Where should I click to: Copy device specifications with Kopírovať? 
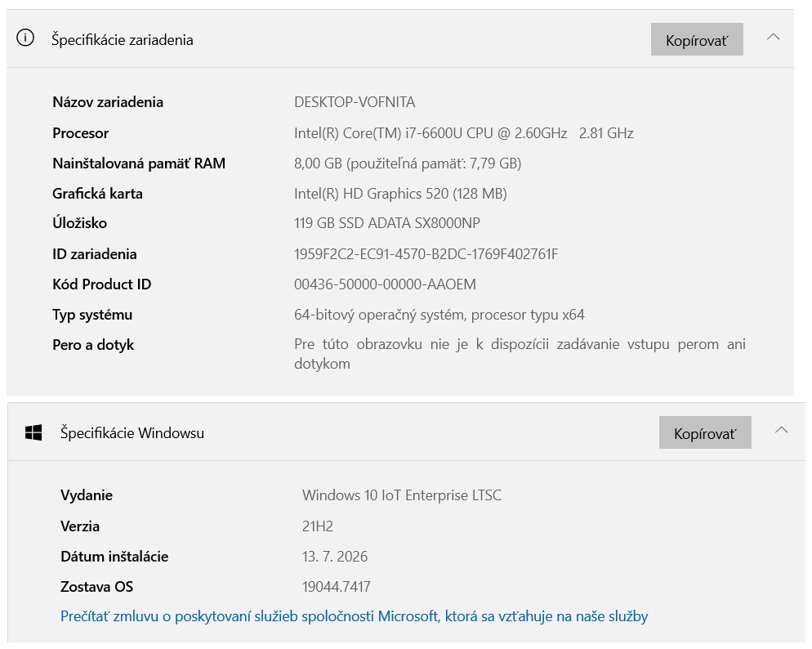coord(697,39)
